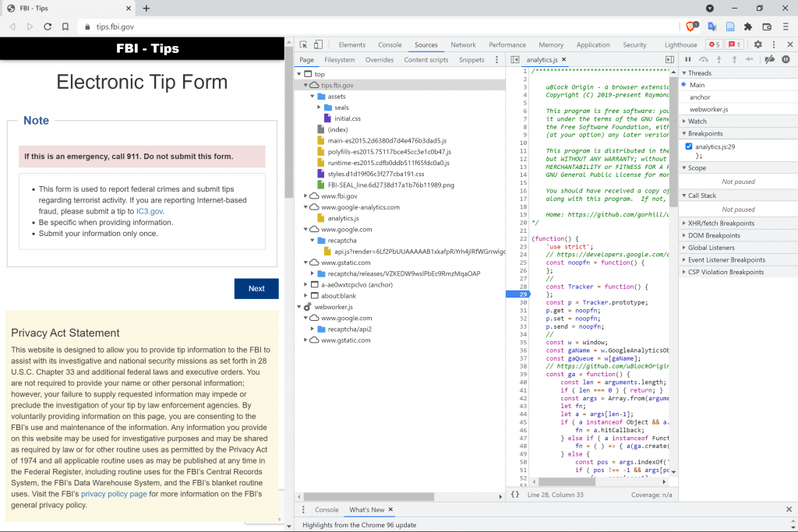
Task: Switch to the Elements tab
Action: (352, 44)
